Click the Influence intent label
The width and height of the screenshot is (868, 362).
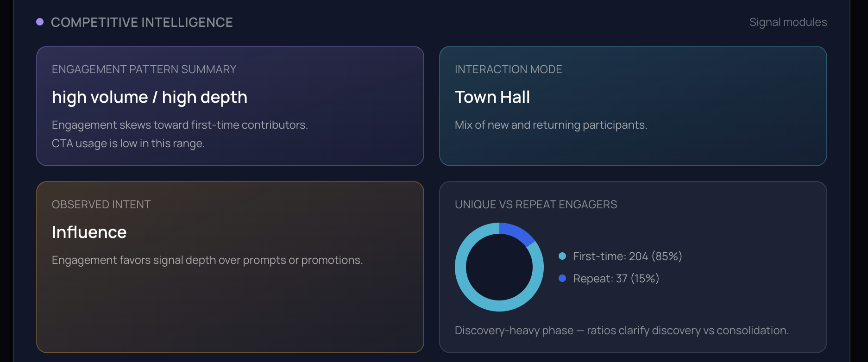tap(89, 231)
